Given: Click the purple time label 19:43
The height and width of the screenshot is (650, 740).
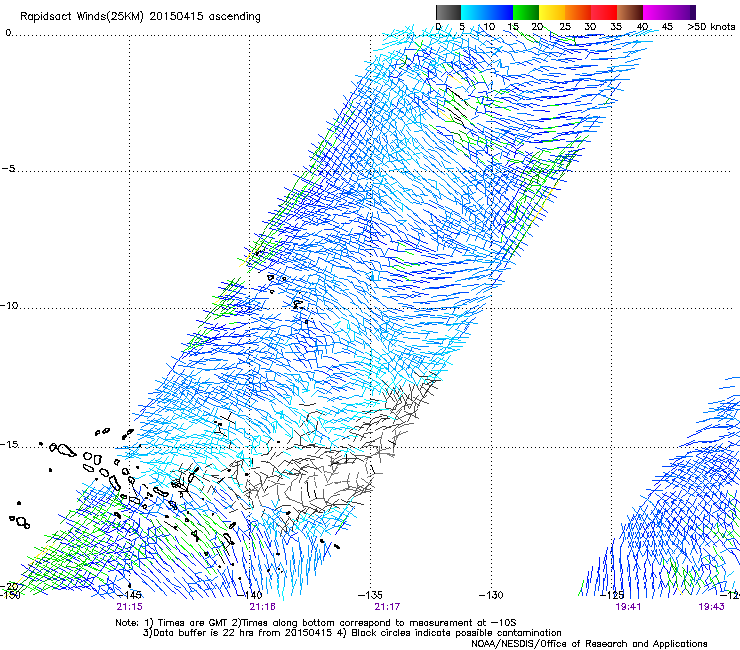Looking at the screenshot, I should click(711, 607).
